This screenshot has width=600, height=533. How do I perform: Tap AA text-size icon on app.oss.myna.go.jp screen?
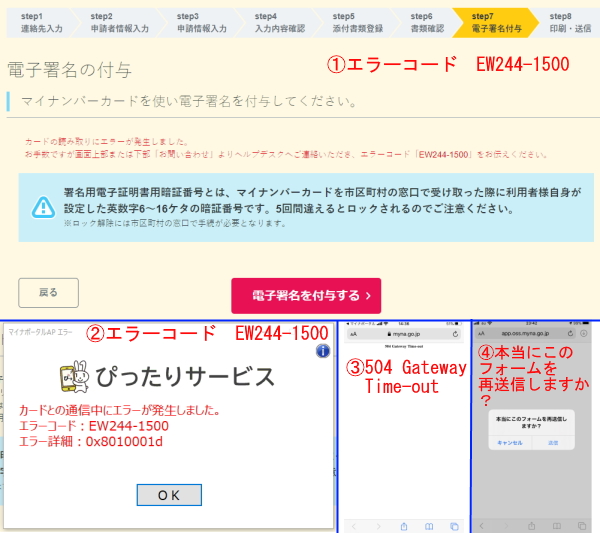pos(481,333)
